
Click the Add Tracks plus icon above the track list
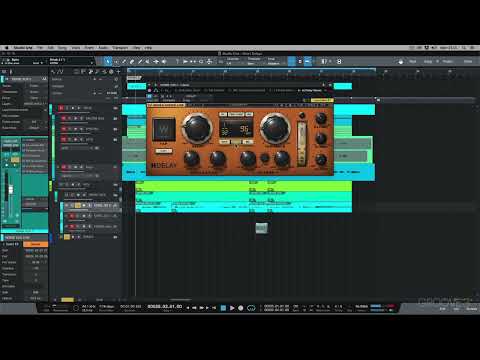[x=118, y=72]
